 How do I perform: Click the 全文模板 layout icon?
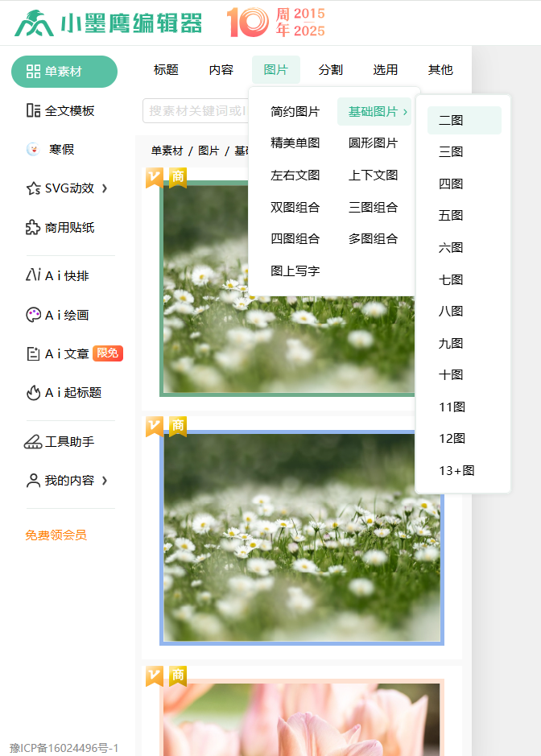click(x=33, y=110)
